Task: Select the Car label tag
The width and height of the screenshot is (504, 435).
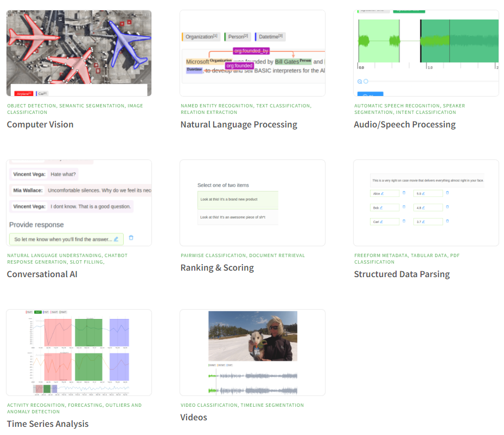Action: (x=42, y=93)
